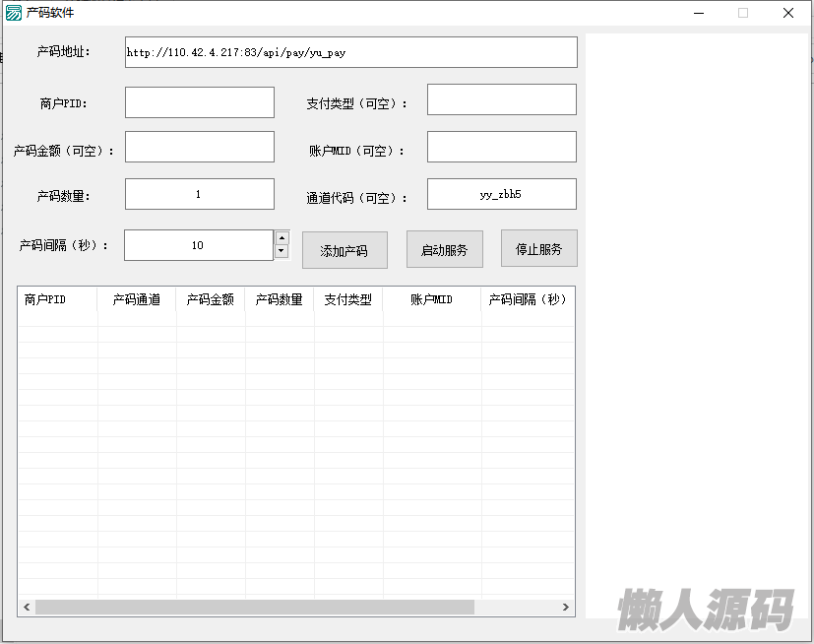Image resolution: width=814 pixels, height=644 pixels.
Task: Focus the 支付类型（可空） input field
Action: 501,99
